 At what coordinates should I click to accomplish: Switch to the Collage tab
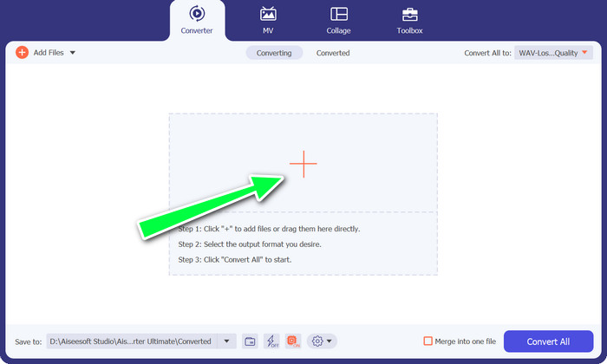click(x=339, y=20)
